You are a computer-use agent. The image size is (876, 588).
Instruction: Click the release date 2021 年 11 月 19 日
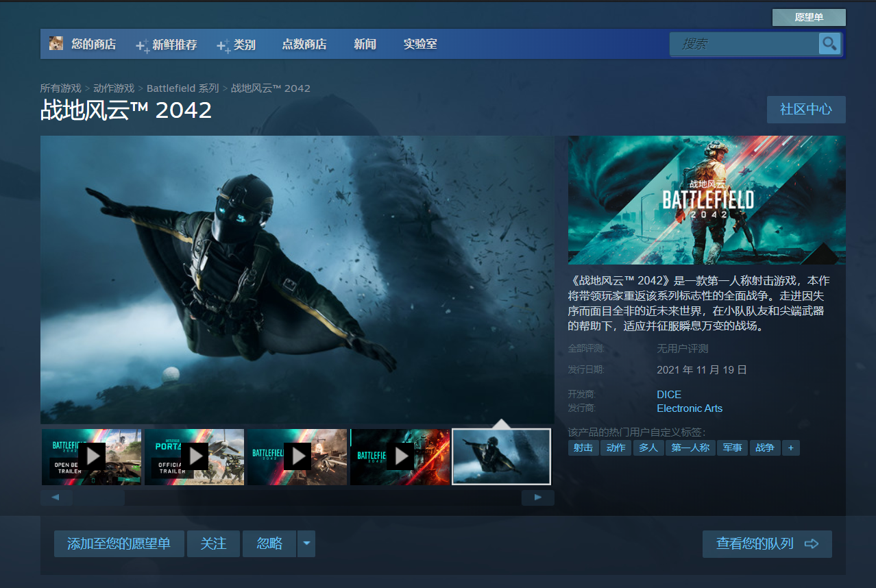tap(702, 370)
